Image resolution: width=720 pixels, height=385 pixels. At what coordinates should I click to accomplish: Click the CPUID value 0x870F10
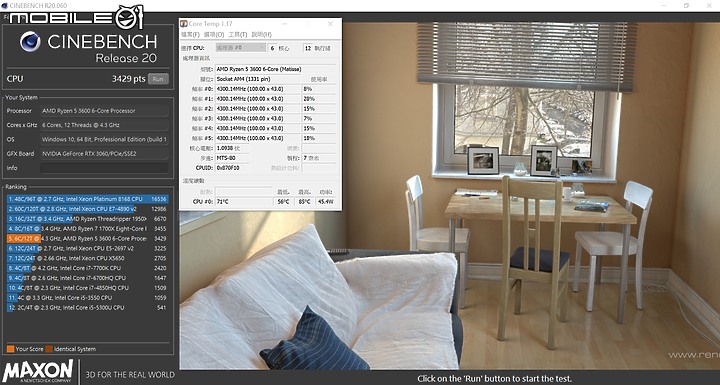232,168
